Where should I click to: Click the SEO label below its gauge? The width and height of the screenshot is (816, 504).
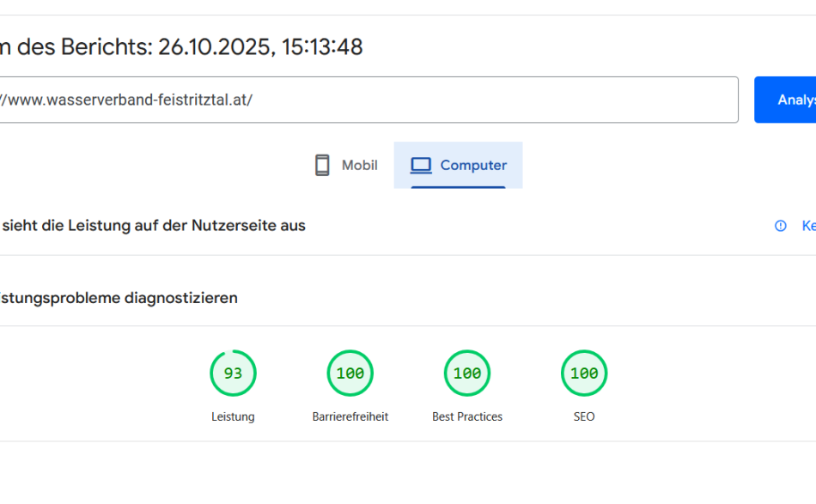coord(583,416)
